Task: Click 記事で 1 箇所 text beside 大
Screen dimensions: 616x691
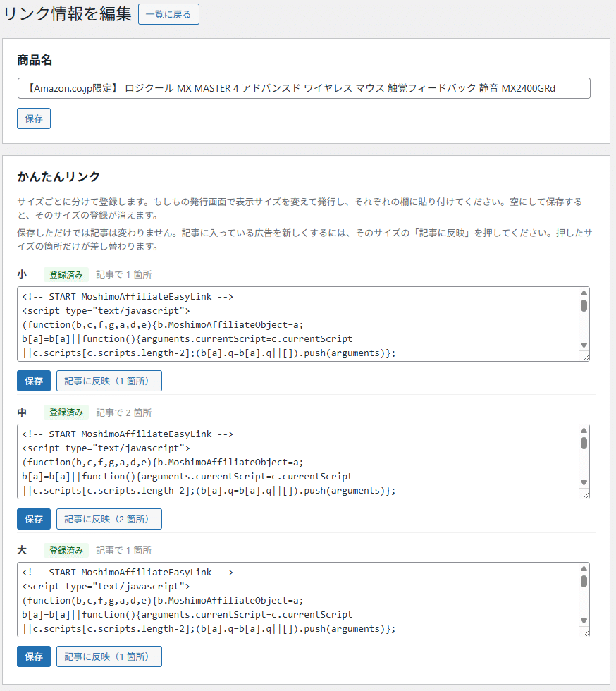Action: 124,550
